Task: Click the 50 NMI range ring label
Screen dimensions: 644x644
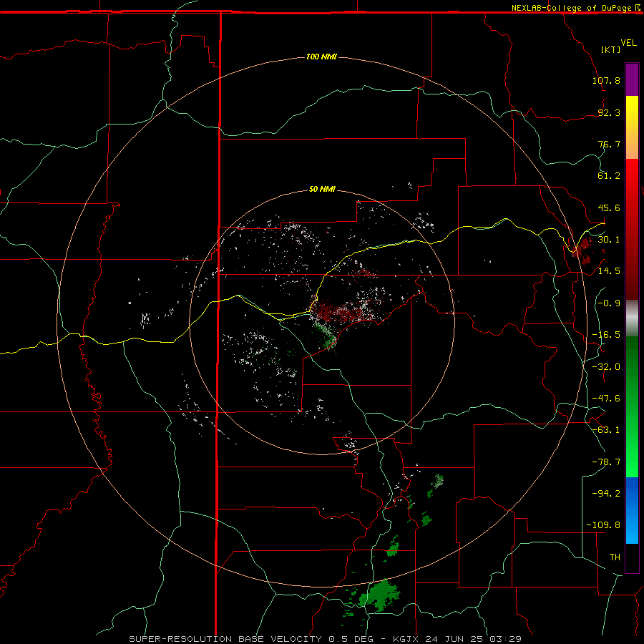Action: (x=322, y=189)
